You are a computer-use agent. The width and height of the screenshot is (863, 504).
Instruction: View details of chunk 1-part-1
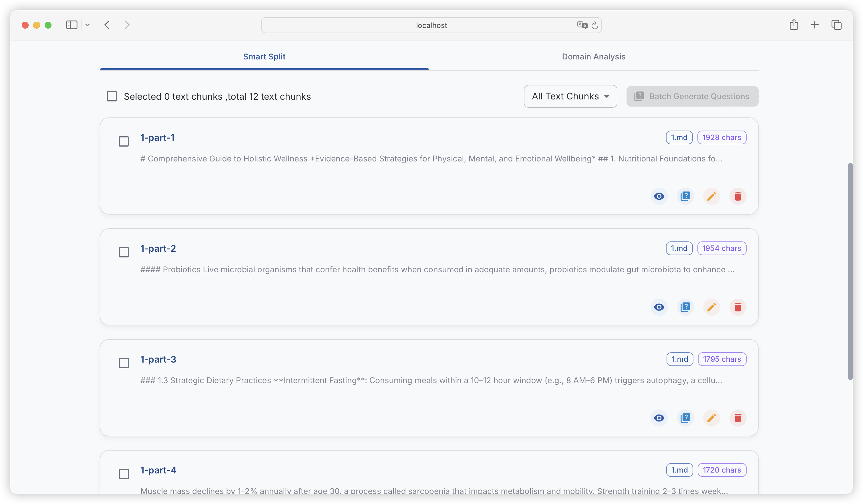[659, 196]
